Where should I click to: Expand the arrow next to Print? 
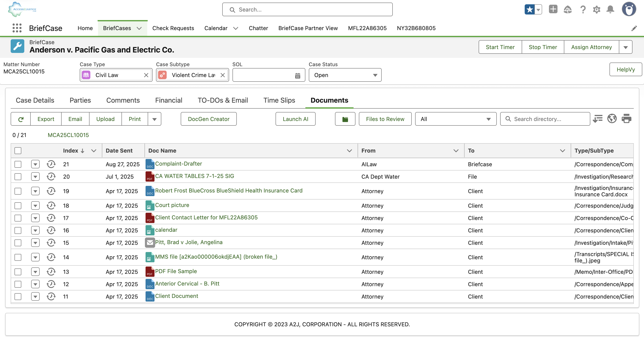[x=154, y=119]
